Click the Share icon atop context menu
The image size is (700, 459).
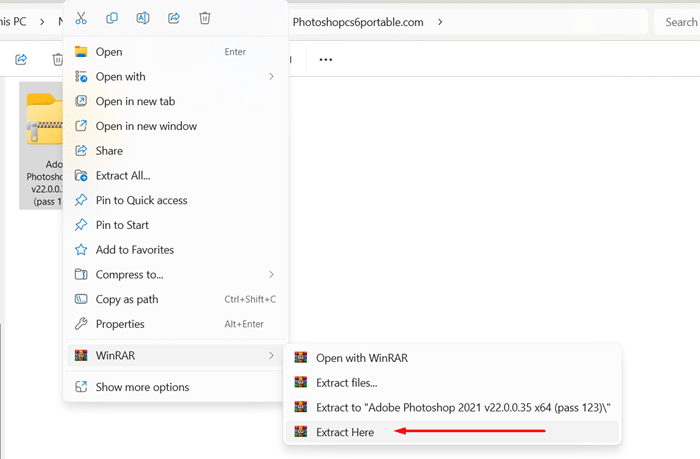pyautogui.click(x=174, y=18)
